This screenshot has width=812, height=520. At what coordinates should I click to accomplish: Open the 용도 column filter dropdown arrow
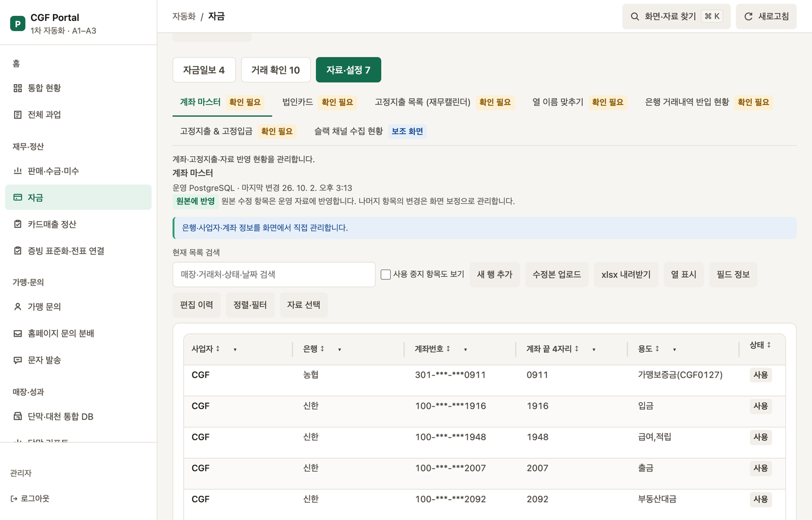pyautogui.click(x=674, y=350)
